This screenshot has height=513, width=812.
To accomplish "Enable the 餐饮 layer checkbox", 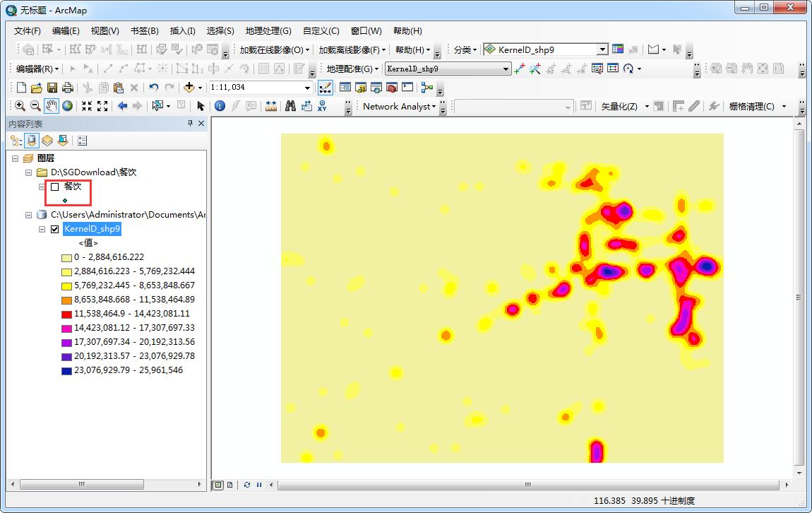I will coord(54,186).
